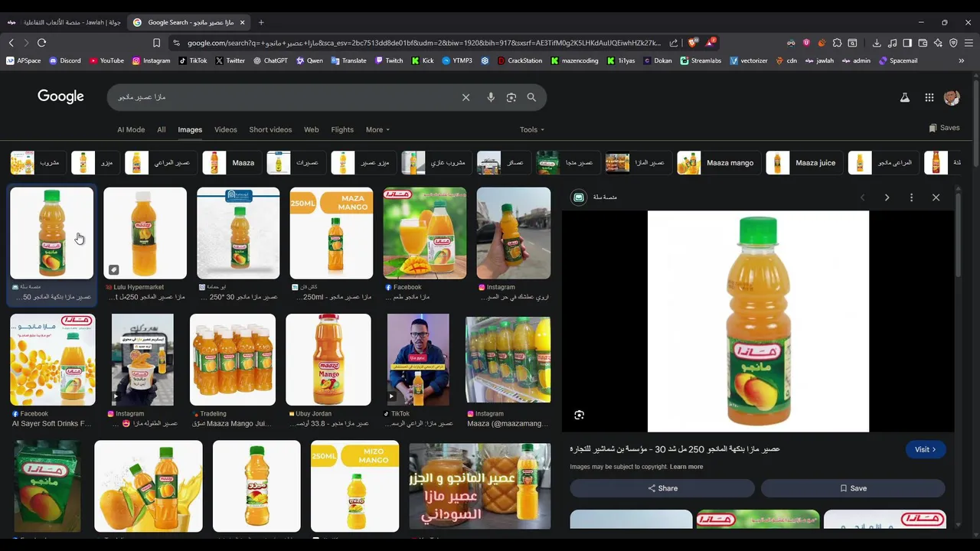Expand the Tools dropdown
Image resolution: width=980 pixels, height=551 pixels.
click(x=532, y=129)
